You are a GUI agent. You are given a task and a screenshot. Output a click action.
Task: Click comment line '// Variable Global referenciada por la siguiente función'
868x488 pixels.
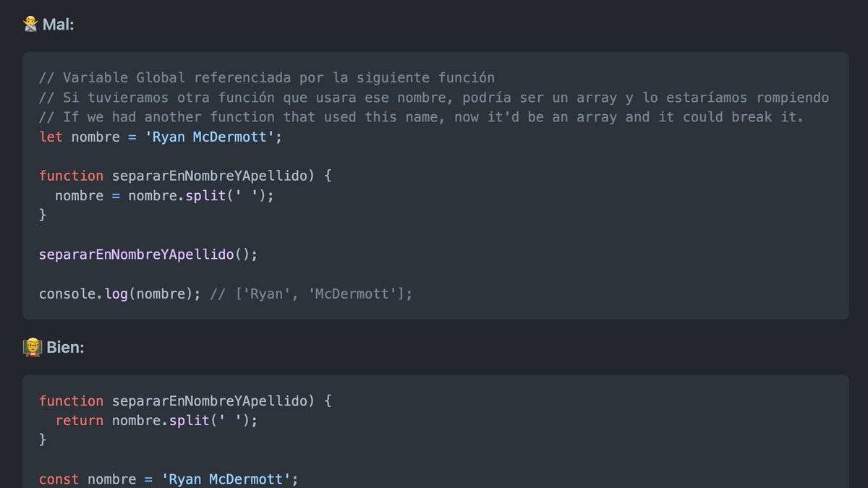point(267,77)
